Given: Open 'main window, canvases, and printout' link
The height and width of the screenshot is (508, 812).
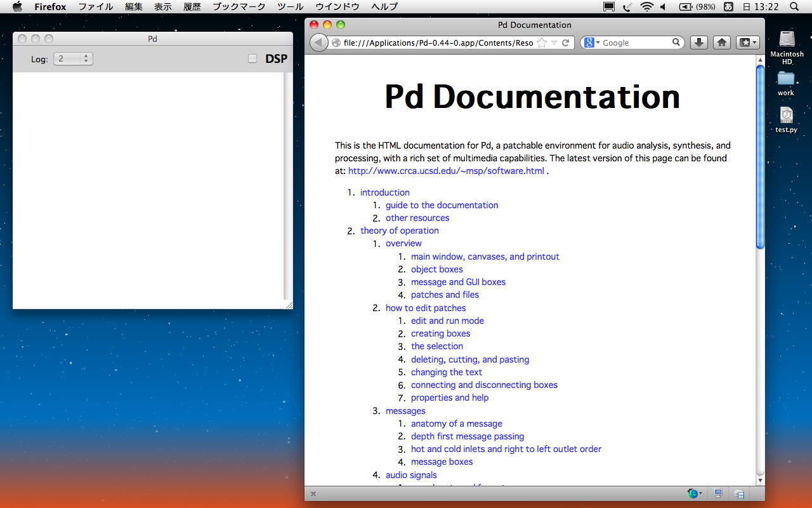Looking at the screenshot, I should pyautogui.click(x=485, y=257).
